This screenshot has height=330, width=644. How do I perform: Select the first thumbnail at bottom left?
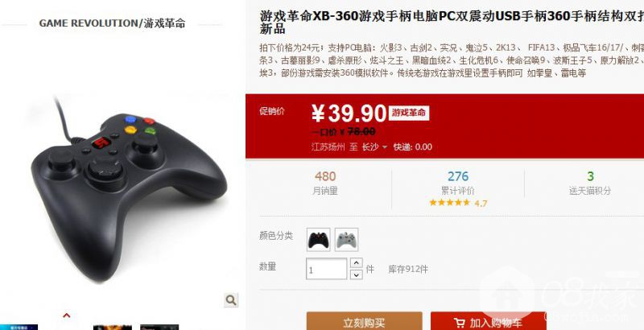pyautogui.click(x=19, y=327)
